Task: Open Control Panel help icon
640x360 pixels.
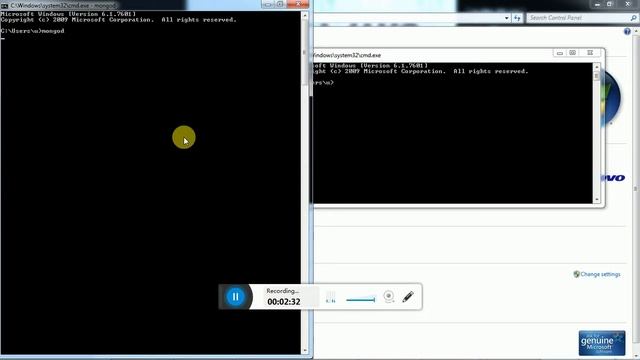Action: point(627,31)
